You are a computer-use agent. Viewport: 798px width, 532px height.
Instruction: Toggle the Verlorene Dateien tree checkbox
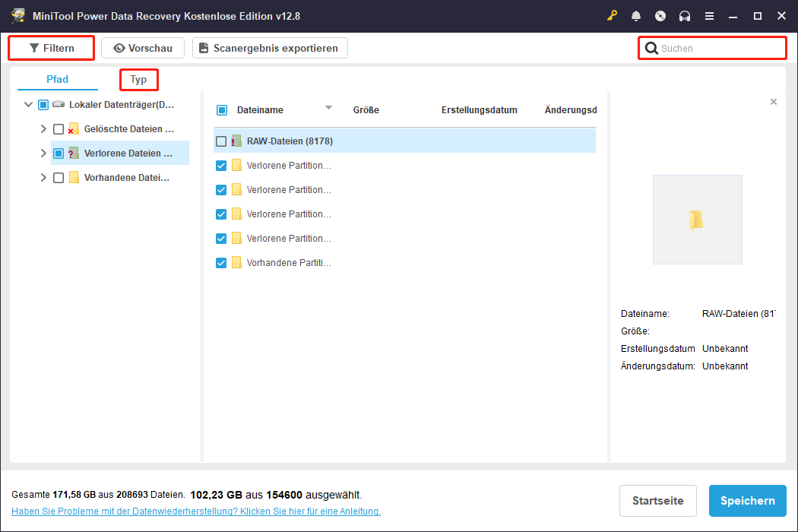point(59,154)
